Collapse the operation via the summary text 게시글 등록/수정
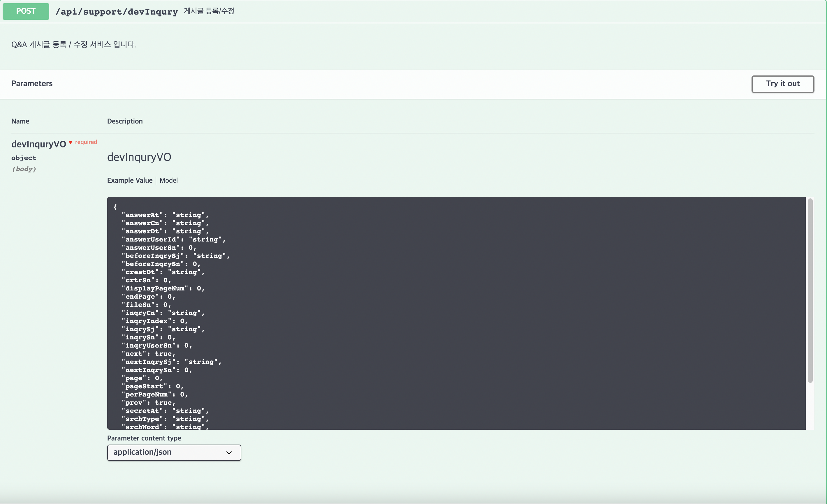827x504 pixels. pos(209,11)
